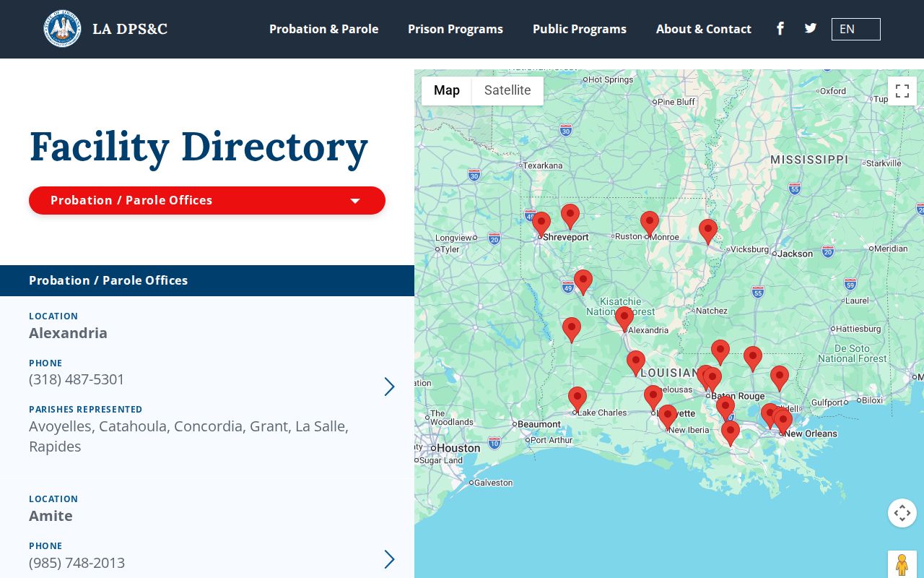
Task: Select the pin northwest of Vicksburg
Action: point(708,231)
